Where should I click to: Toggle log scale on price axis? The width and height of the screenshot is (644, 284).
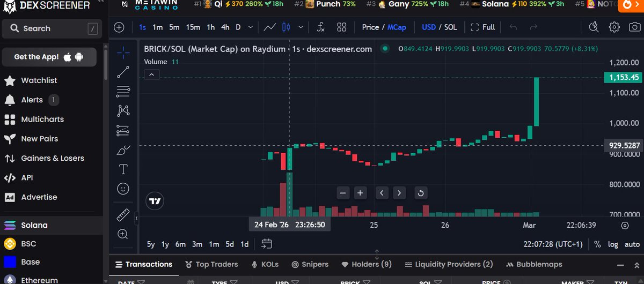[x=613, y=244]
